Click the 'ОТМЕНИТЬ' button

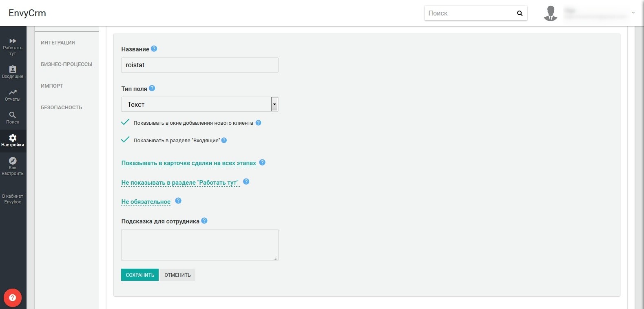(x=177, y=275)
